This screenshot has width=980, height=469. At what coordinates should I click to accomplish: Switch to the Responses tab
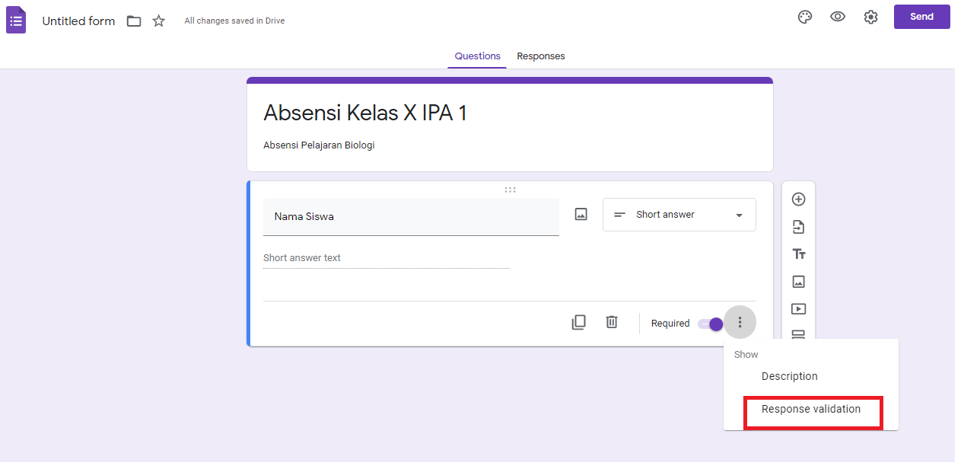coord(540,56)
